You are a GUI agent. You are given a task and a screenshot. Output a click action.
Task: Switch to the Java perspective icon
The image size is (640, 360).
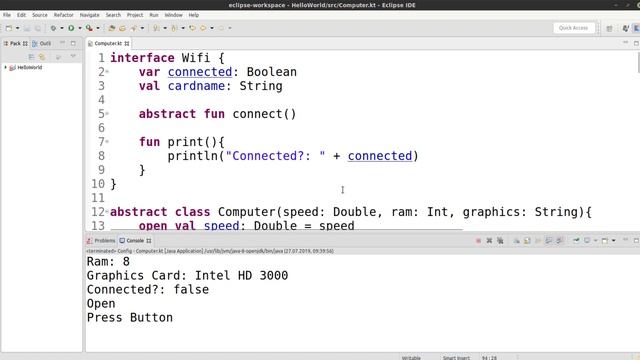625,28
